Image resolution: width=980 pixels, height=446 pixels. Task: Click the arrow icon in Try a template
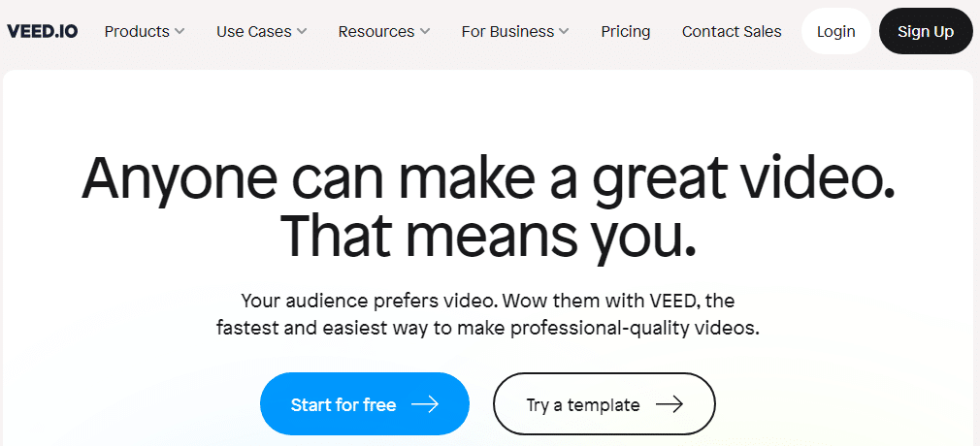click(x=670, y=404)
